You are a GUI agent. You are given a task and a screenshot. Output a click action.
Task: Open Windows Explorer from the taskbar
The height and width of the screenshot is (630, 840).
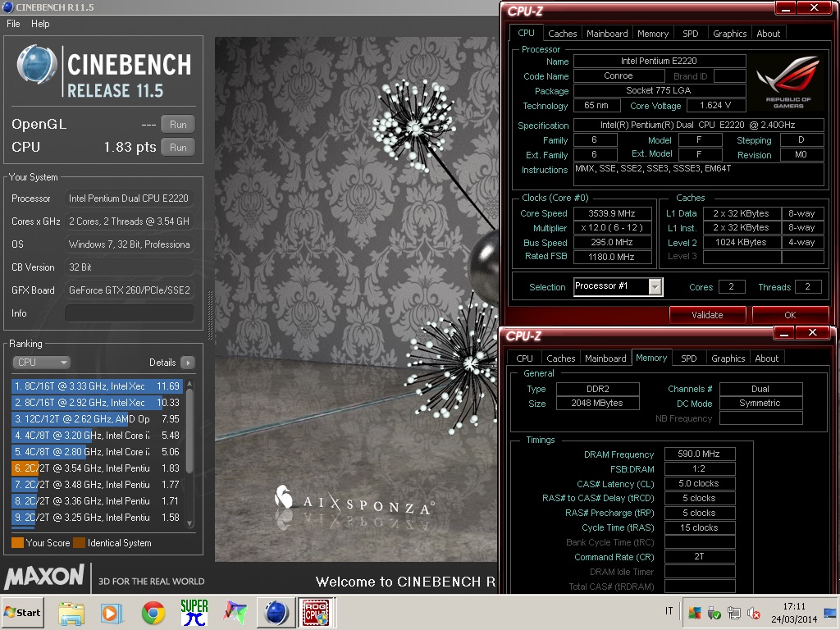(71, 613)
